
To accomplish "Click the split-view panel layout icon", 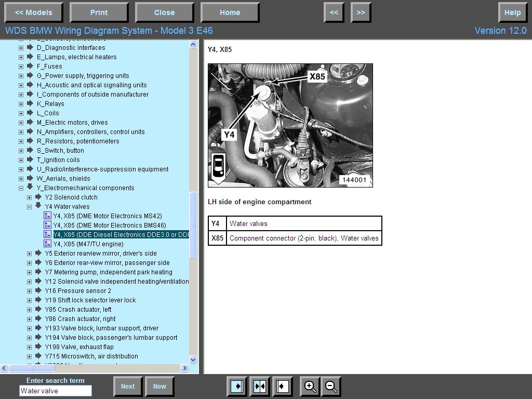I will click(259, 387).
